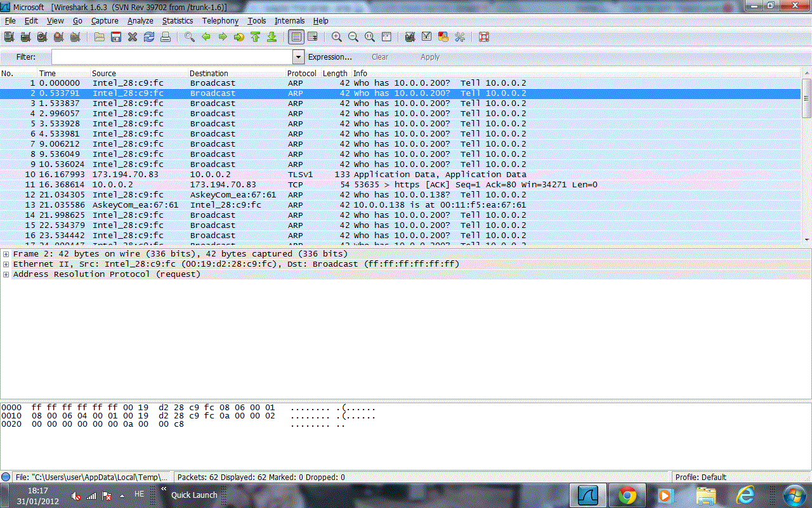Image resolution: width=812 pixels, height=508 pixels.
Task: Click packet list scrollbar down arrow
Action: pyautogui.click(x=807, y=239)
